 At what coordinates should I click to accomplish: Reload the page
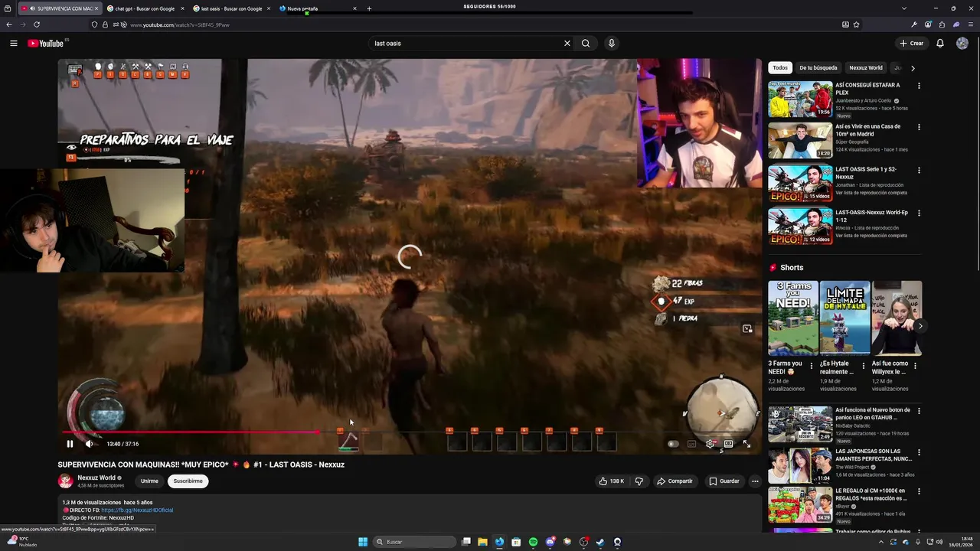pyautogui.click(x=36, y=24)
